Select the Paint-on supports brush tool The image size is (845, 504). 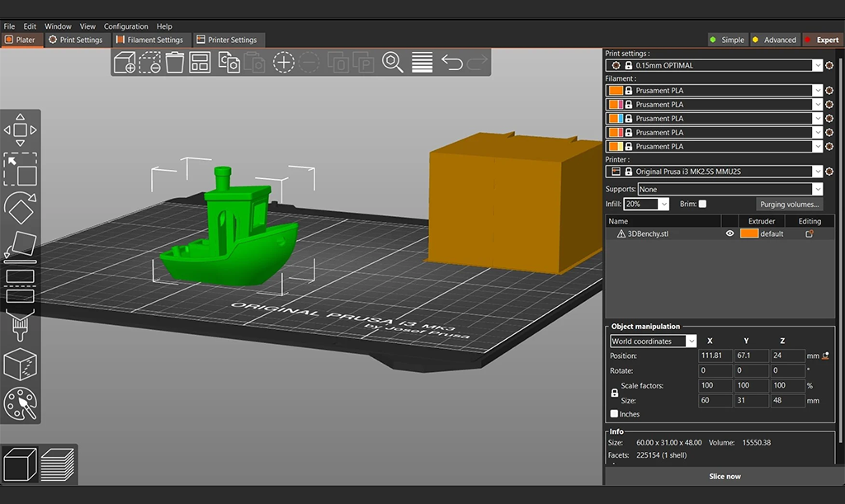coord(20,326)
